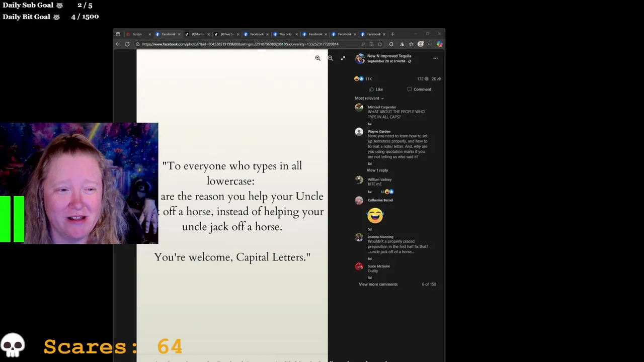Click the laughing emoji sticker by Catherine Bernd

tap(375, 215)
